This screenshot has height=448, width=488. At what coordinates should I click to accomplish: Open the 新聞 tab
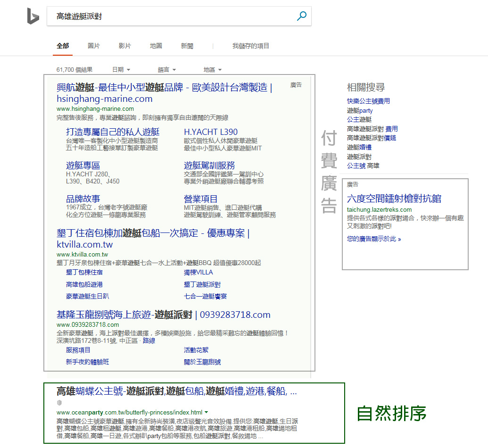point(187,46)
